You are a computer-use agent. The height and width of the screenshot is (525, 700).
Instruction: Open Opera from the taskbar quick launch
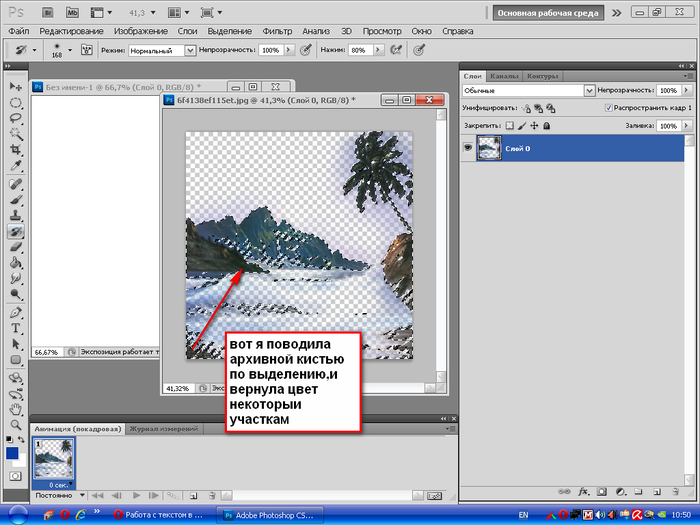65,515
